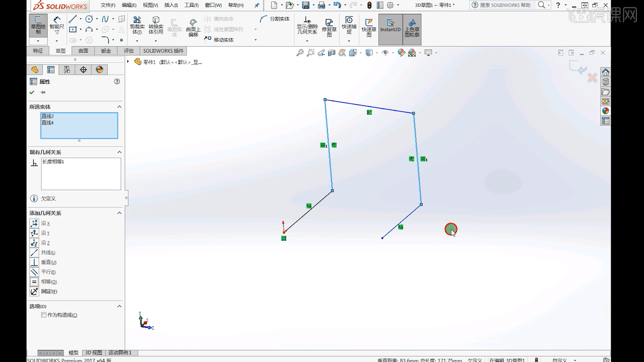Activate the 剪裁实体 trim entities tool
The height and width of the screenshot is (362, 644).
tap(137, 25)
